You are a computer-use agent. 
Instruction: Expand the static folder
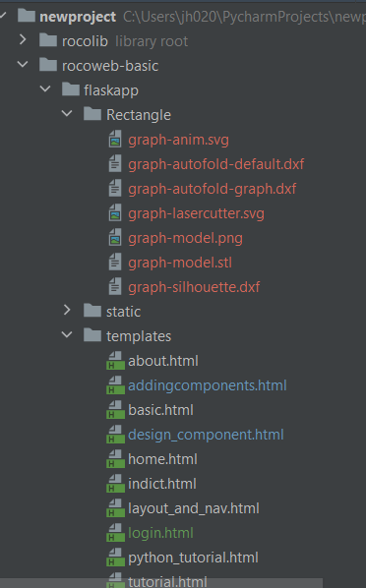coord(67,310)
